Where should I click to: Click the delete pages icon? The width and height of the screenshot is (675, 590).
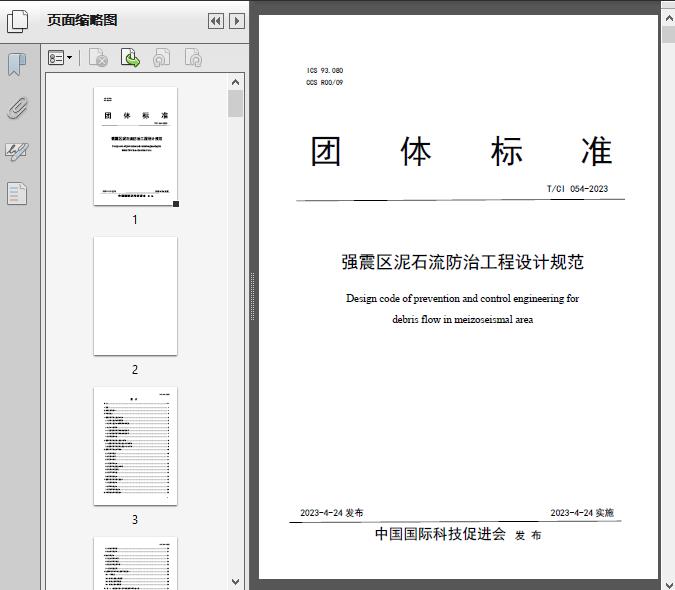click(98, 59)
